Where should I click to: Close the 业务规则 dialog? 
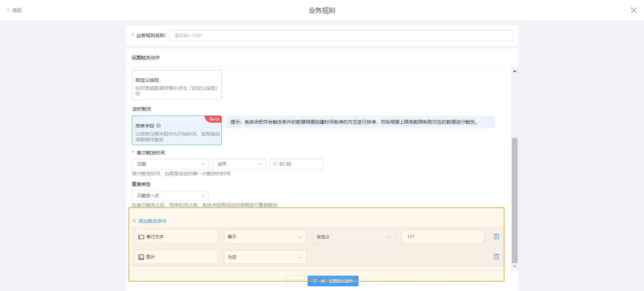[x=634, y=10]
